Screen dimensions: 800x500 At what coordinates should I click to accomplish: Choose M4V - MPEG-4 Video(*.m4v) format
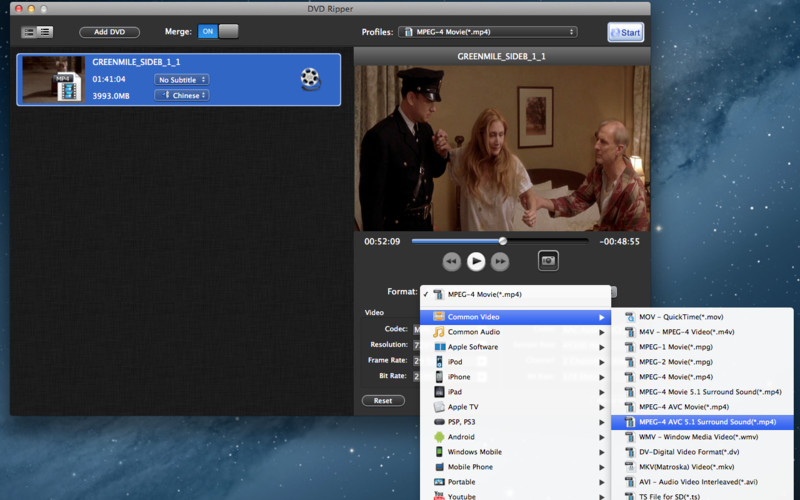coord(702,332)
